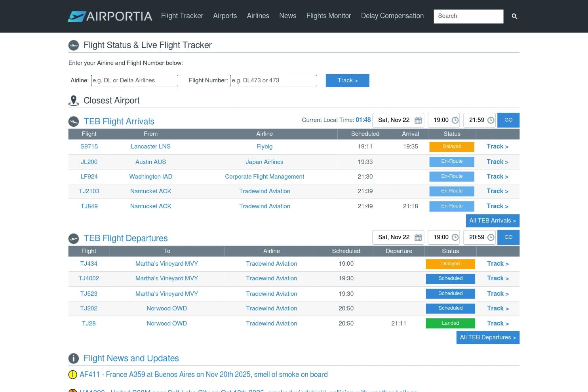Screen dimensions: 588x392
Task: Click Landed status badge for TJ28
Action: 451,323
